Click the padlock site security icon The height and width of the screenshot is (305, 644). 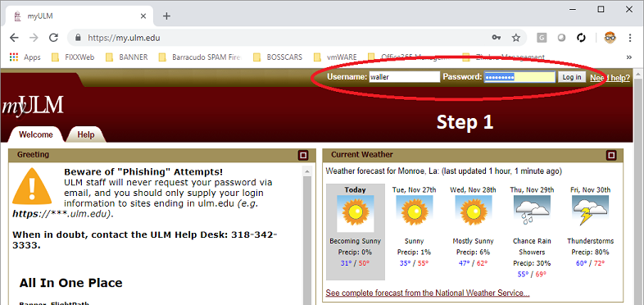pos(79,38)
